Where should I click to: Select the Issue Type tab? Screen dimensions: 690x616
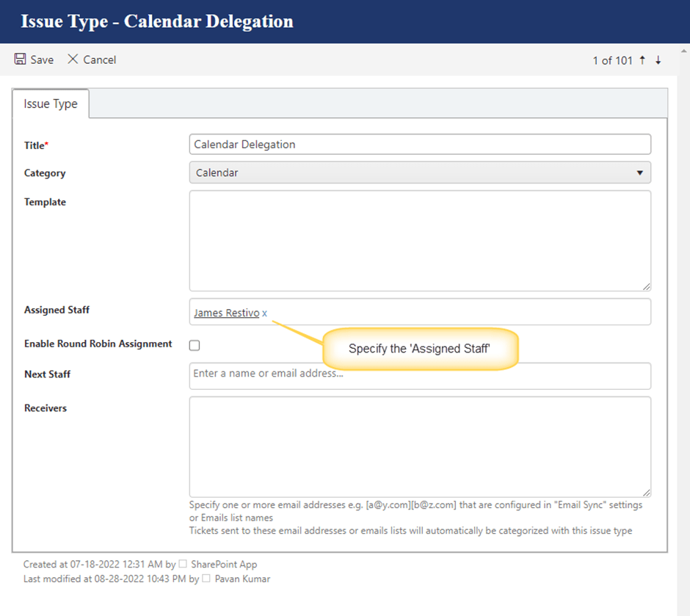pos(51,104)
